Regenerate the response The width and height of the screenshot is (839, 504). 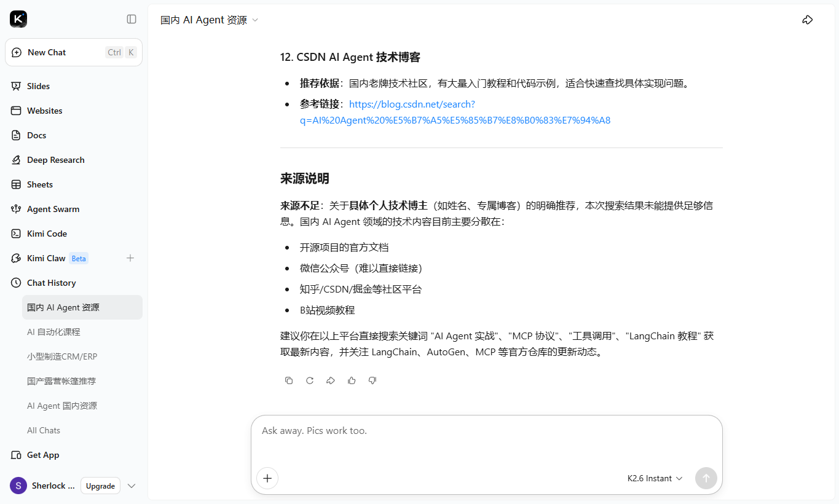point(310,380)
